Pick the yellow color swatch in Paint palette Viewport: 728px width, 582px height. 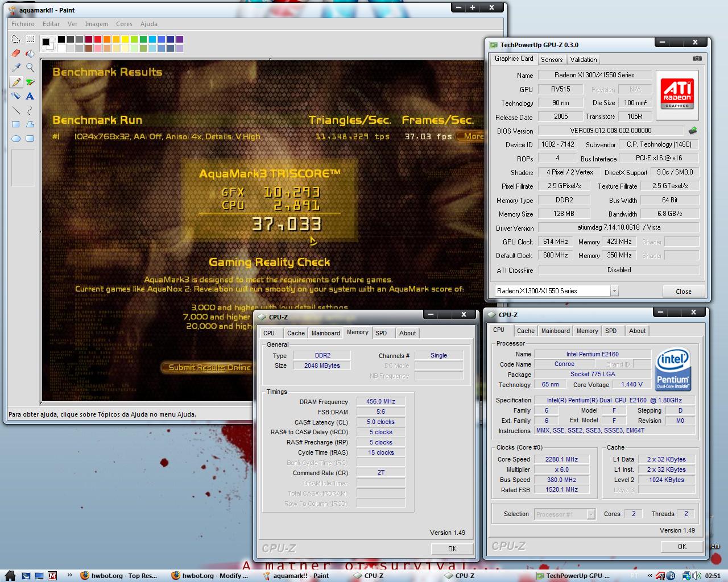[125, 39]
